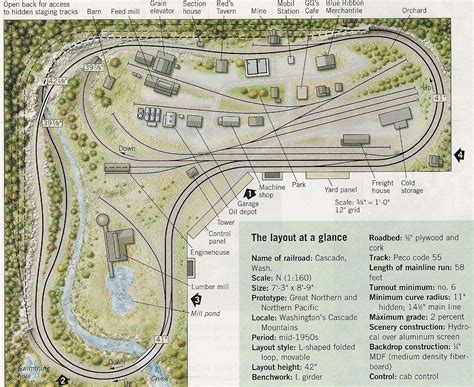Click the 'Control: cab control' line
Image resolution: width=474 pixels, height=387 pixels.
[x=404, y=377]
